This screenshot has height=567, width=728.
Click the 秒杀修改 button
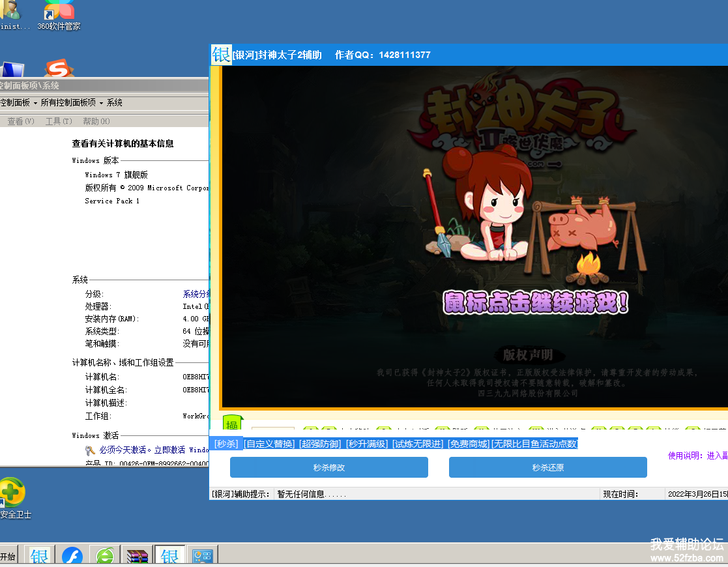click(x=329, y=467)
